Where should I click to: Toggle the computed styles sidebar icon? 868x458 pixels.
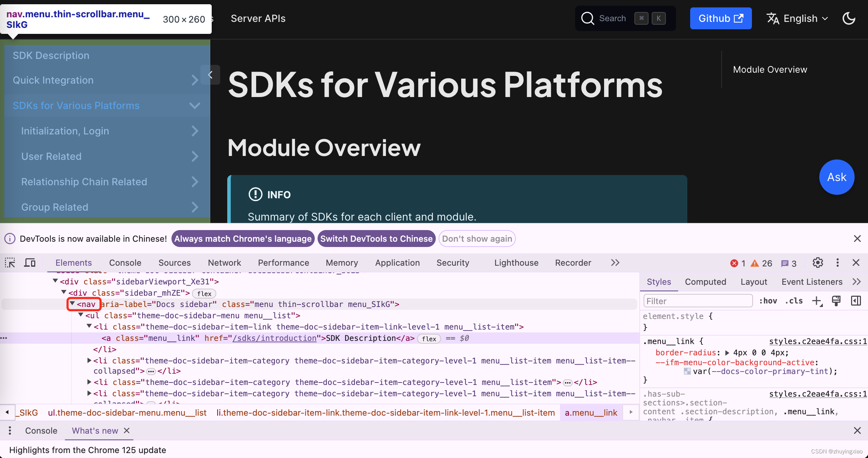tap(856, 301)
